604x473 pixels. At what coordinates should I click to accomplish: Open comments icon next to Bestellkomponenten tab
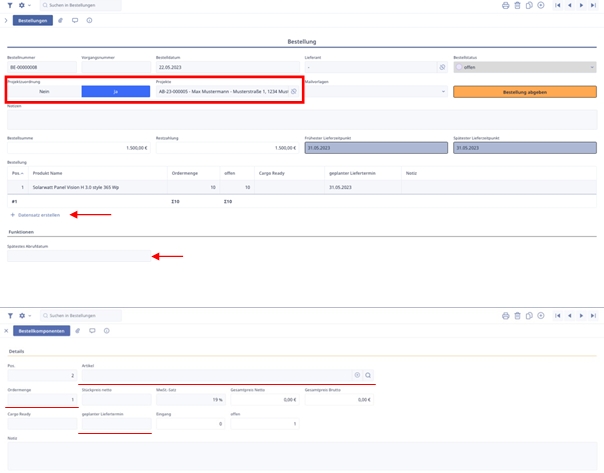point(92,331)
